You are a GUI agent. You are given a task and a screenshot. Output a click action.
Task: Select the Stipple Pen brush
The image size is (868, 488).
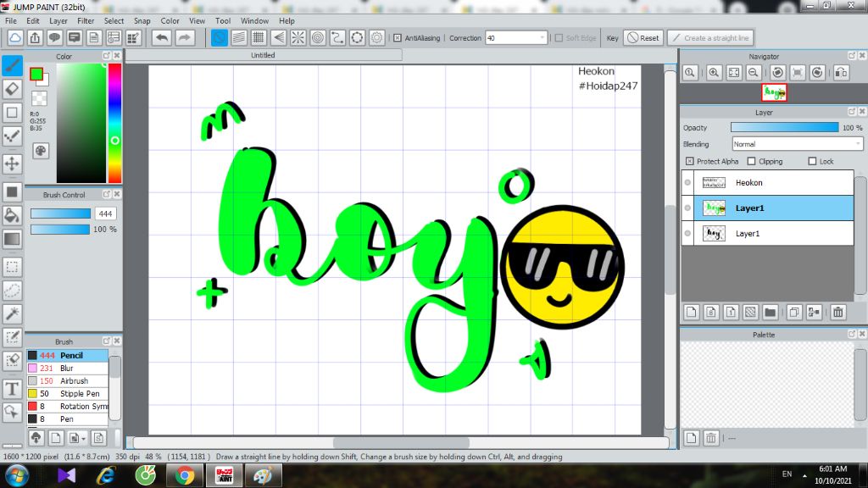click(x=67, y=393)
